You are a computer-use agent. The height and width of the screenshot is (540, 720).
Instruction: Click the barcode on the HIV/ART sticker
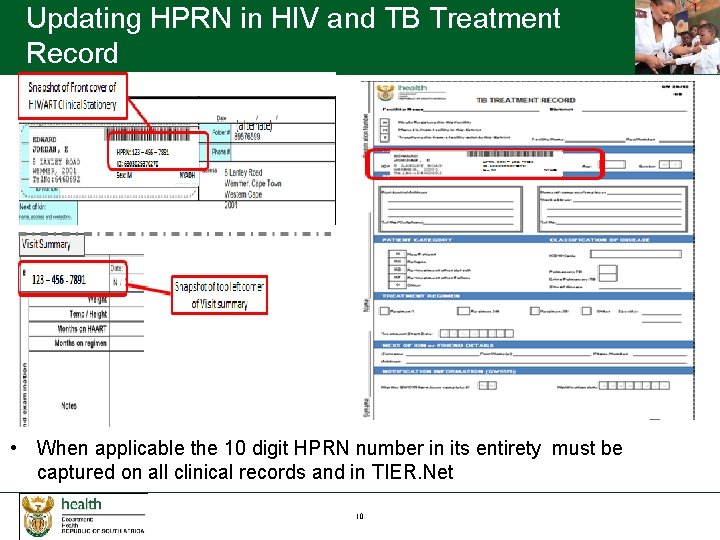click(148, 134)
